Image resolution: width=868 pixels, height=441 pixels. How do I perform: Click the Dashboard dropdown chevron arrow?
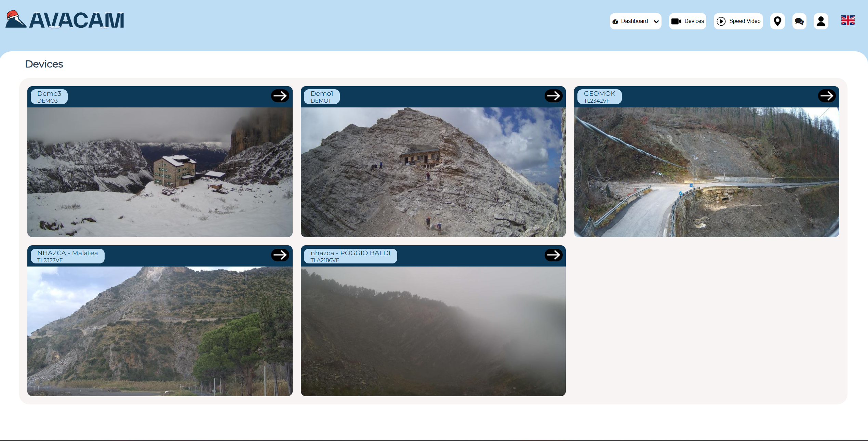(x=656, y=22)
